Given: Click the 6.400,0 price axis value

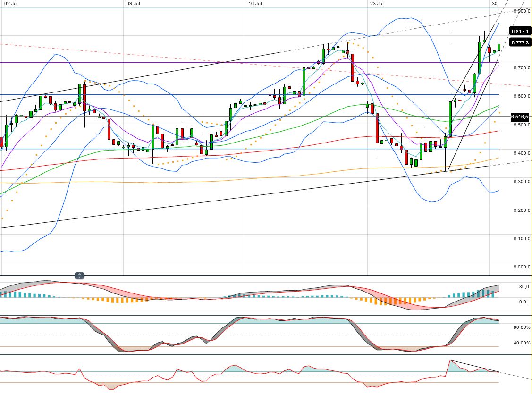Looking at the screenshot, I should pos(522,153).
